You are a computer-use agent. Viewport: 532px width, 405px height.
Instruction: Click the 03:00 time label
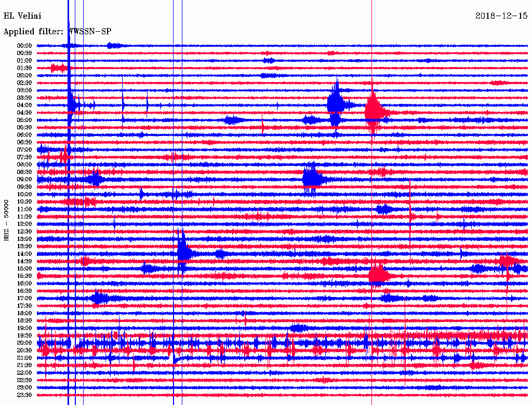tap(24, 90)
